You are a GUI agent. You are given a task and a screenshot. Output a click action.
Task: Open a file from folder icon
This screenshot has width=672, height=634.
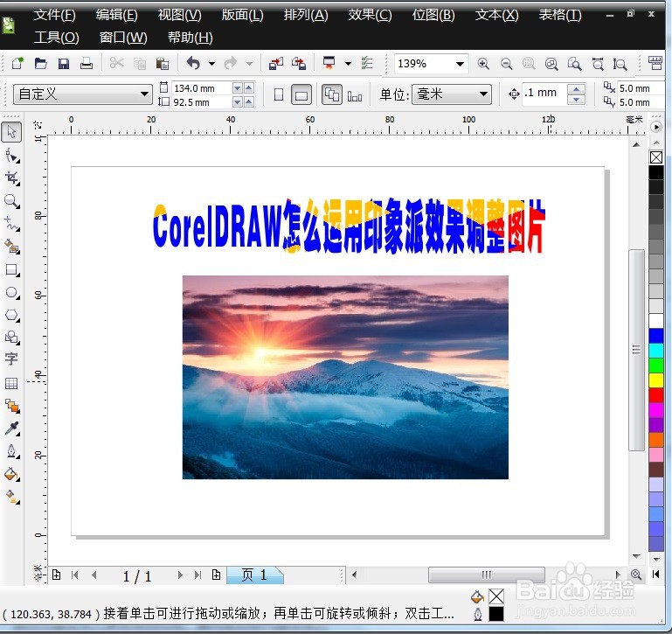[x=41, y=64]
